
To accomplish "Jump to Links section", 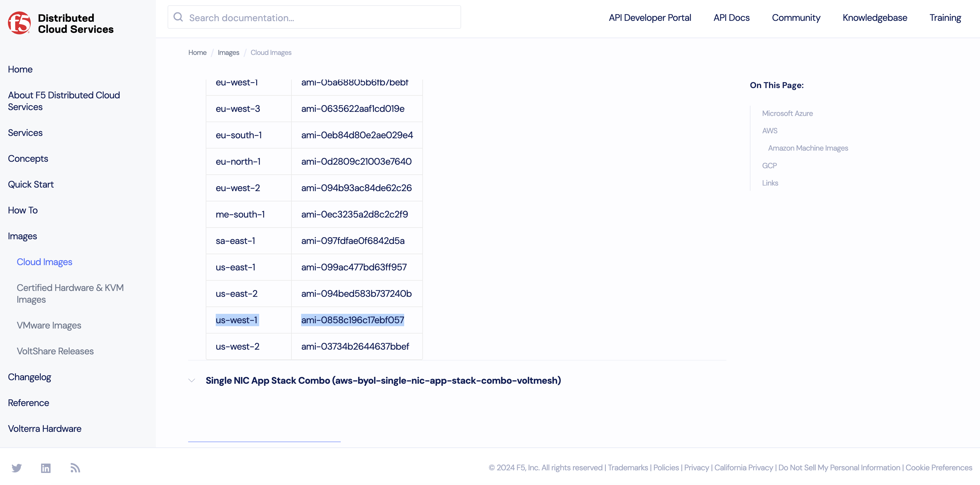I will pyautogui.click(x=770, y=183).
